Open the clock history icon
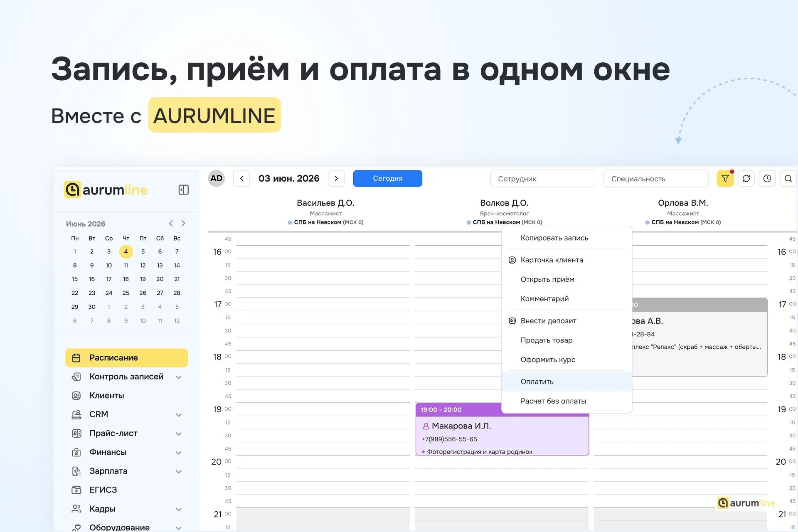Viewport: 798px width, 532px height. click(767, 178)
